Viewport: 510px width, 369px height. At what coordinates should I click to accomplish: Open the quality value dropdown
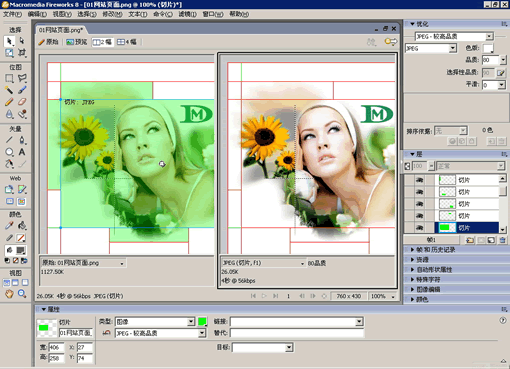[503, 60]
